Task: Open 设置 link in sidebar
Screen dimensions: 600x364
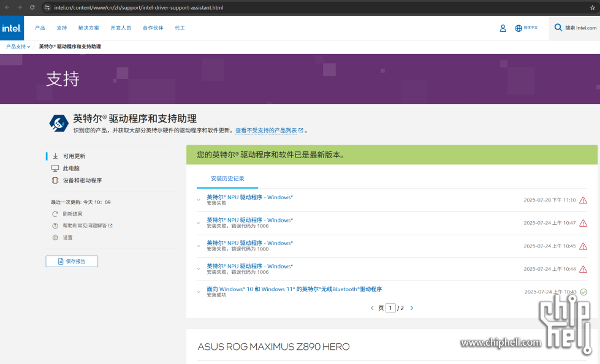Action: 68,238
